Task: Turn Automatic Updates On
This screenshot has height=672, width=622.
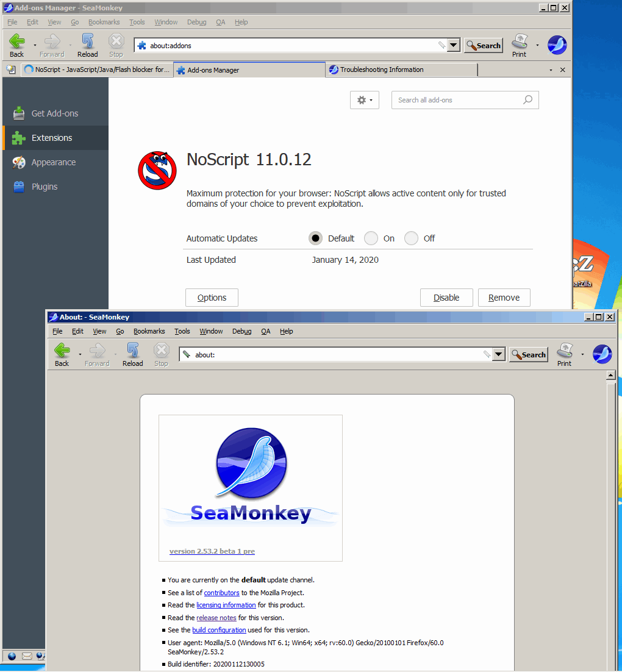Action: tap(371, 238)
